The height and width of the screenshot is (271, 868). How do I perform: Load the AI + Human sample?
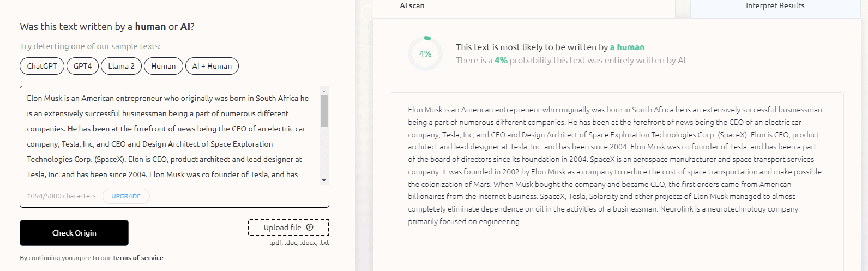click(x=212, y=66)
